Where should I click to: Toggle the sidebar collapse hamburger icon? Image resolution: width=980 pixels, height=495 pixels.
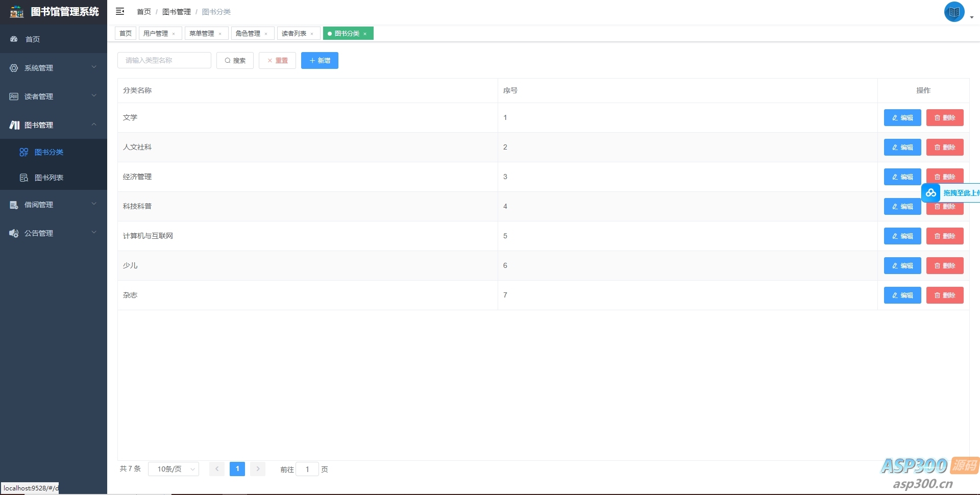[120, 11]
